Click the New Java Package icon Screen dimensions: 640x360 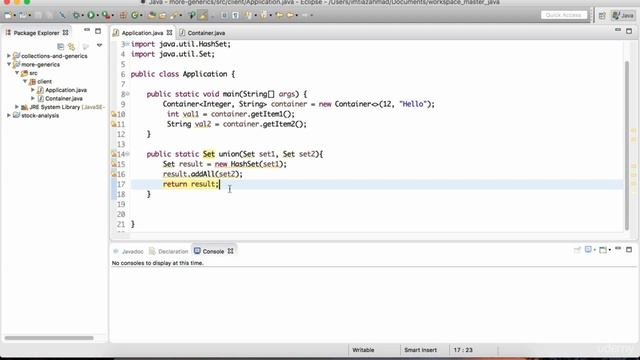tap(123, 16)
